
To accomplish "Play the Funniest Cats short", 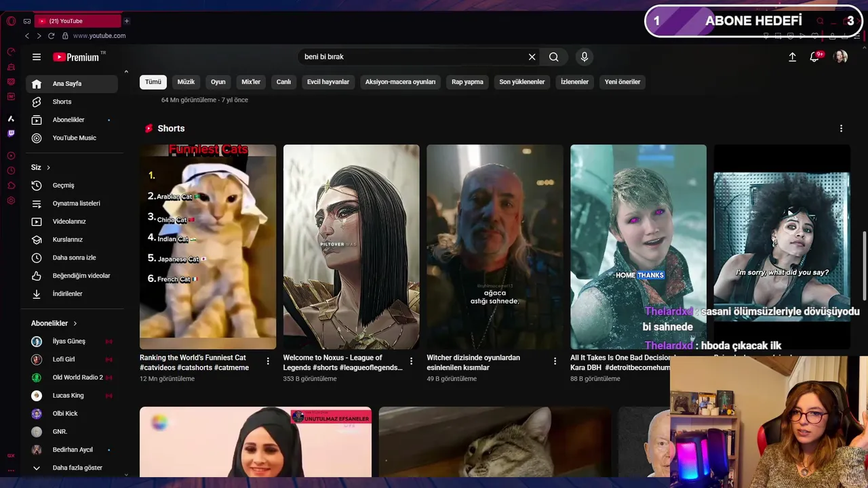I will [208, 247].
